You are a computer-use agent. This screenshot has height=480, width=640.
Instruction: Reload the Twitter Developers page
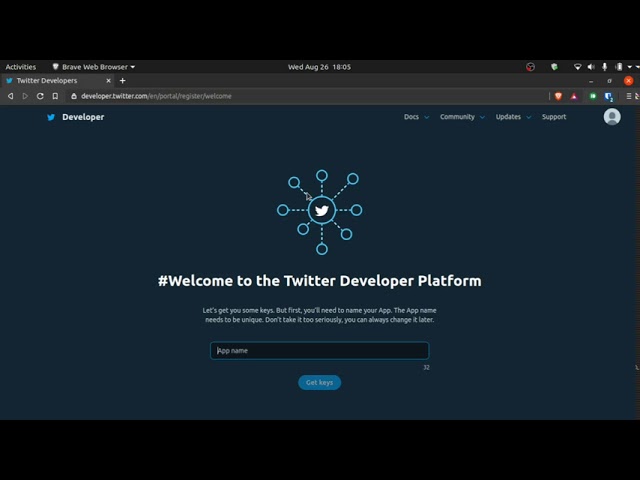pos(40,96)
